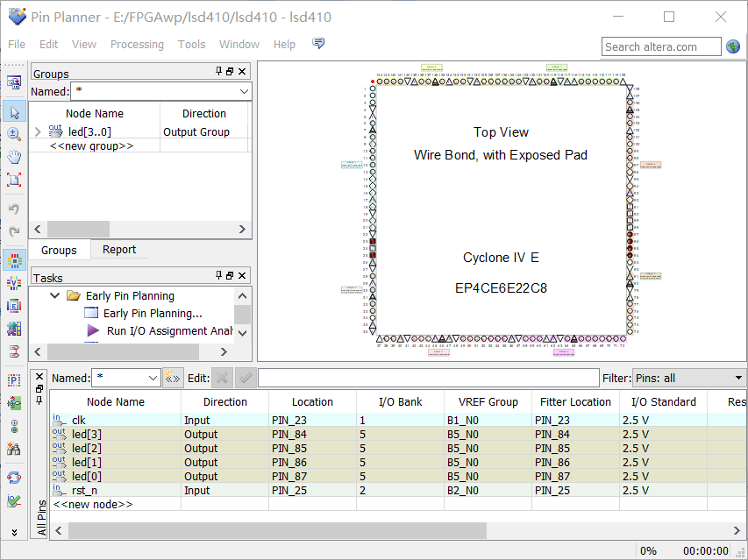Click the fit-in-window zoom icon

14,180
